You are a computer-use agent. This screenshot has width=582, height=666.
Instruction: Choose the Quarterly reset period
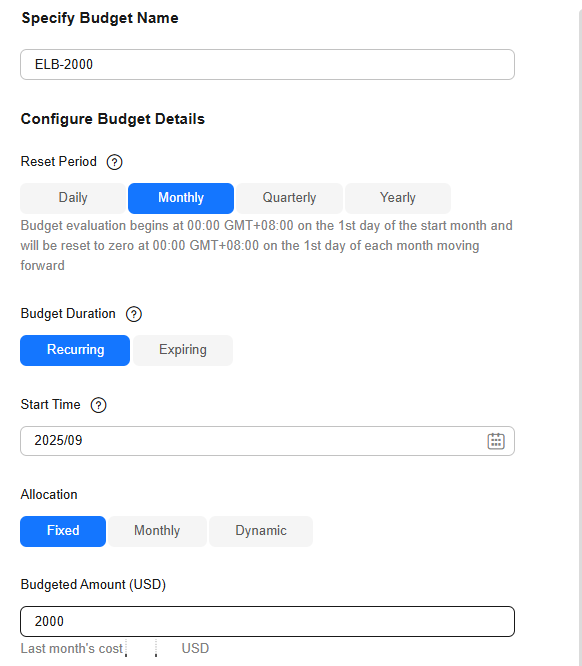pos(289,198)
